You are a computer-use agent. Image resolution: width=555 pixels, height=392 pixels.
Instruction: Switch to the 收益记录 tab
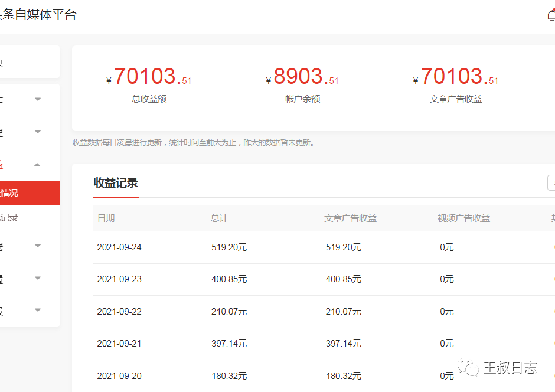pyautogui.click(x=116, y=183)
